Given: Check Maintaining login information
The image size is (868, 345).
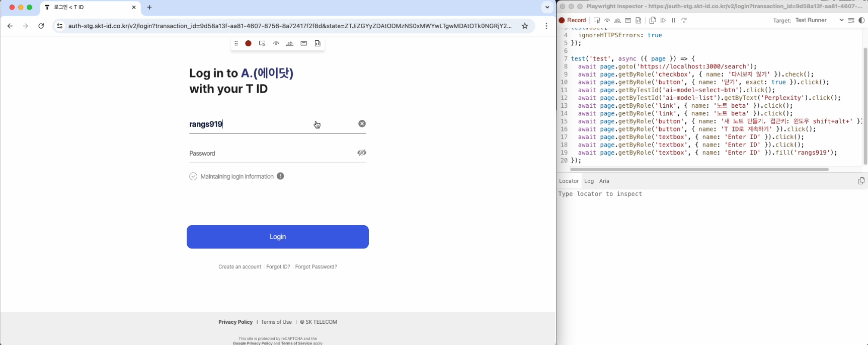Looking at the screenshot, I should (x=193, y=177).
